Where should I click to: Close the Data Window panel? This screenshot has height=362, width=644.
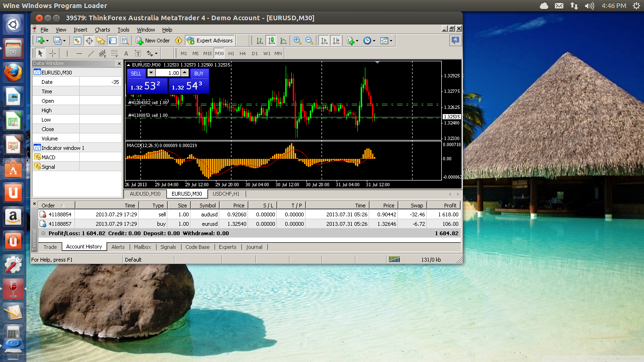click(x=119, y=64)
